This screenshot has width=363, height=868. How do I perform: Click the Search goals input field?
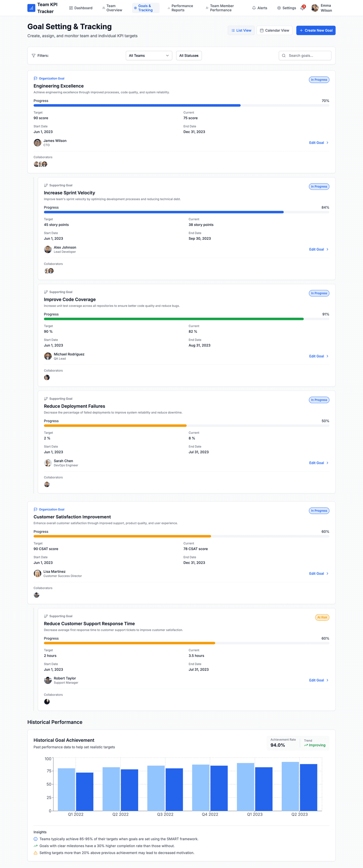(305, 56)
